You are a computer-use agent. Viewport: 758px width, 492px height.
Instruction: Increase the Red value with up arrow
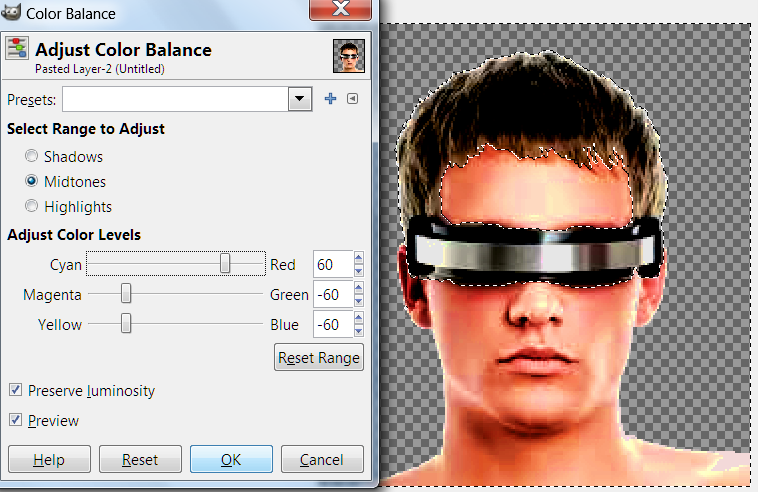point(359,259)
